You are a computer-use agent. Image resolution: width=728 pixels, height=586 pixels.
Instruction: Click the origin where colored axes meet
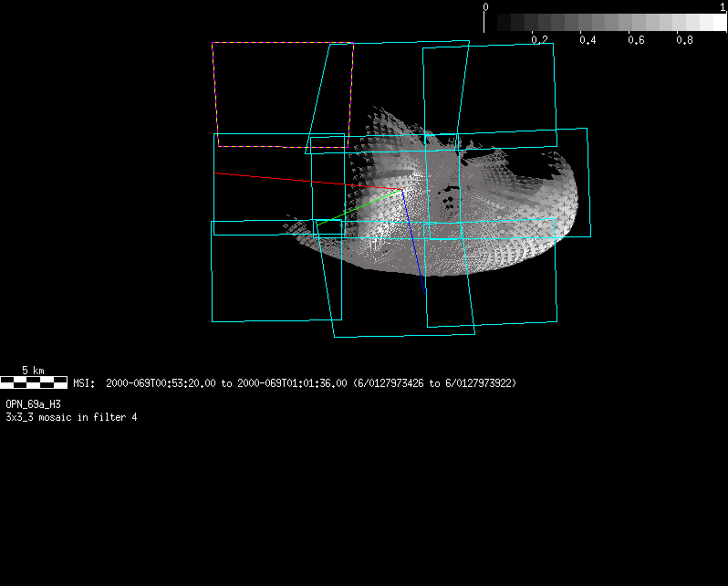pos(402,190)
